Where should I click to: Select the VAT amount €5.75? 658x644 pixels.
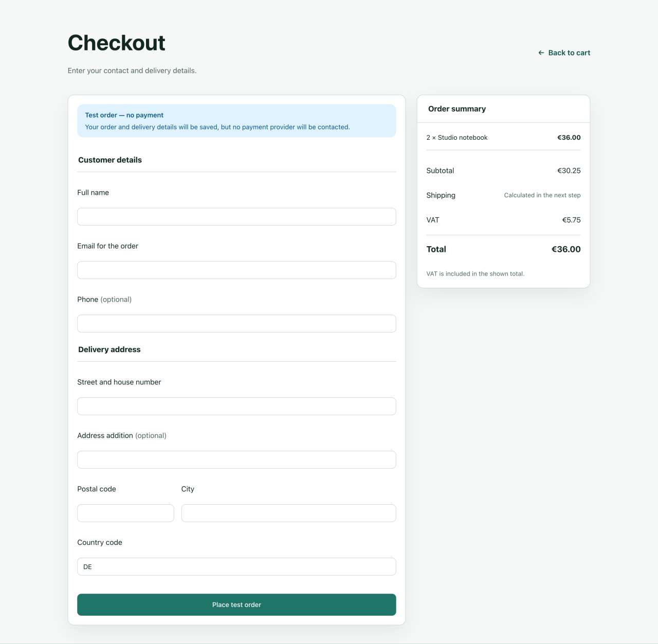pos(571,220)
